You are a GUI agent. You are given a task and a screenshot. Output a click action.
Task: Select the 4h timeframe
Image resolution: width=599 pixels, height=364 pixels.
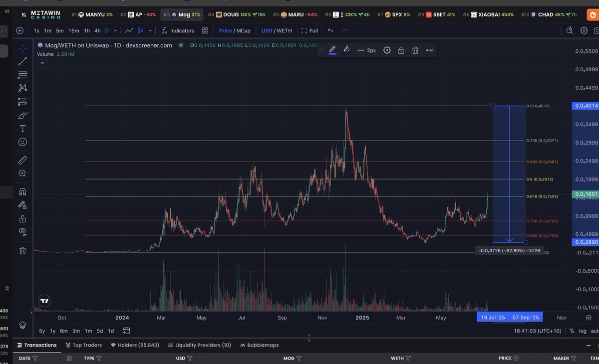tap(97, 30)
